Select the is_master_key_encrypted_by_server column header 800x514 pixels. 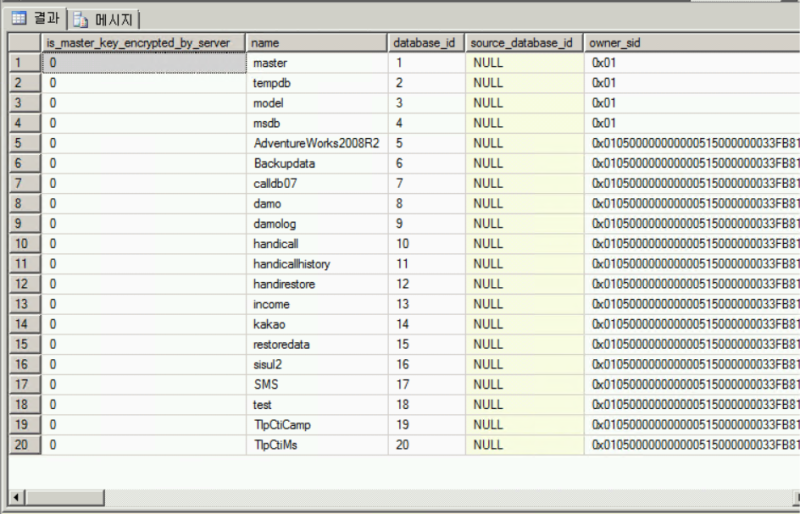tap(143, 43)
